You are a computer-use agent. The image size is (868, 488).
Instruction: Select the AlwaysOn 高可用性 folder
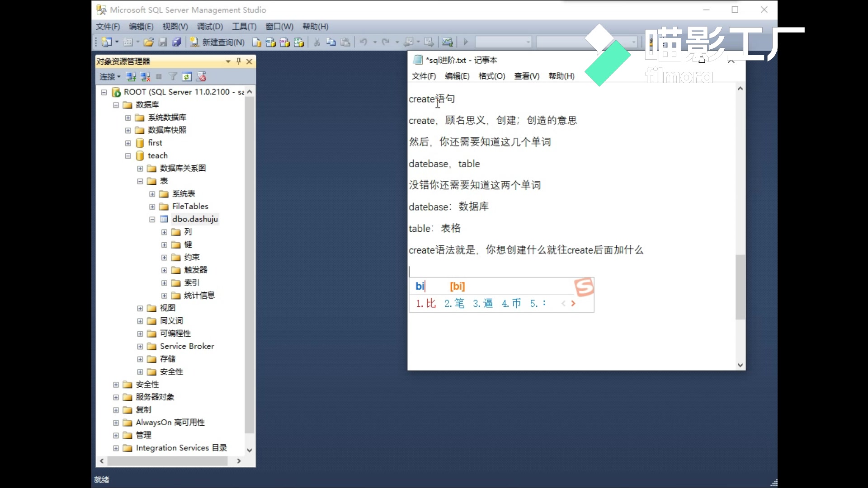170,422
